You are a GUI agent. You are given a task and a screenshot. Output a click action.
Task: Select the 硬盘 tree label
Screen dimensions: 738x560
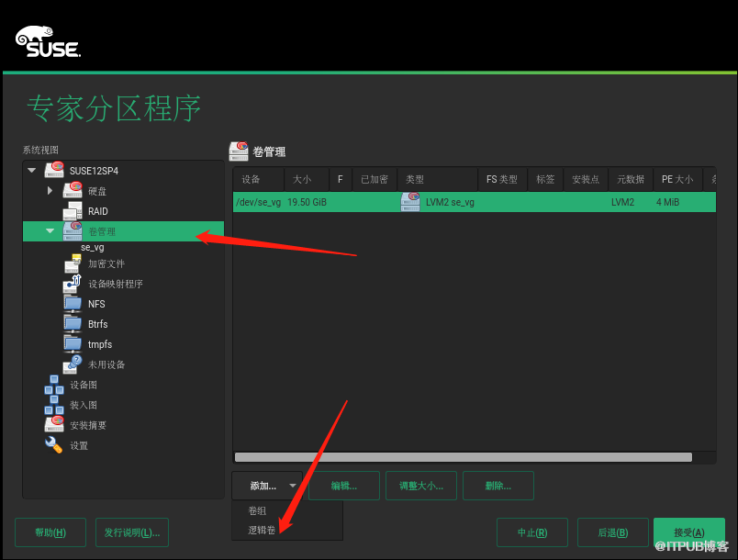coord(97,191)
